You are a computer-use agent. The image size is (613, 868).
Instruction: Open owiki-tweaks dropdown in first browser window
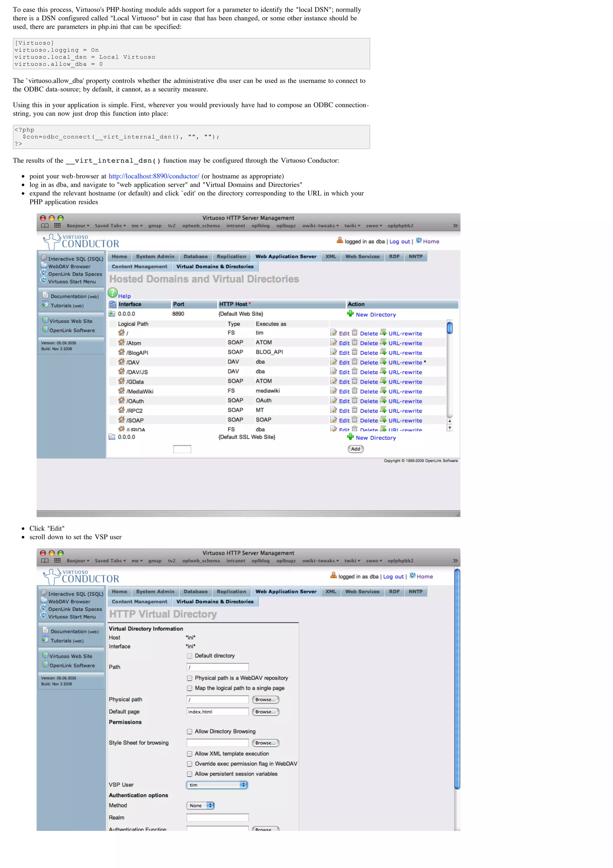(320, 226)
